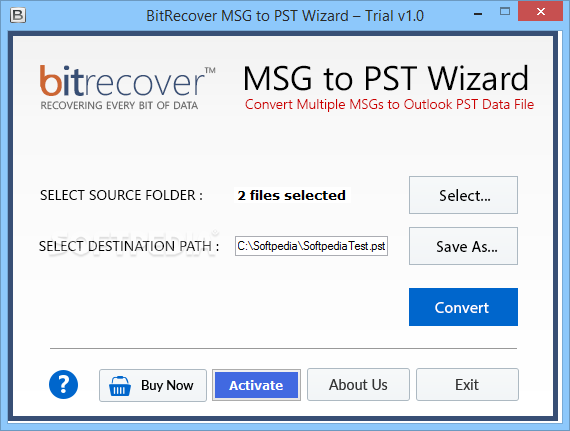Click the 'SELECT SOURCE FOLDER :' label
Screen dimensions: 570x431
(121, 196)
